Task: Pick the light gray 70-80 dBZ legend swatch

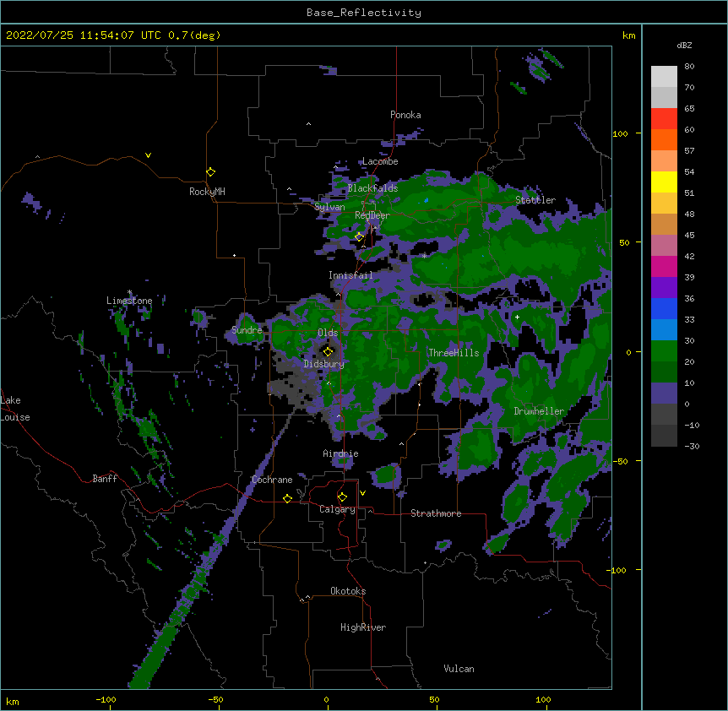Action: click(x=664, y=77)
